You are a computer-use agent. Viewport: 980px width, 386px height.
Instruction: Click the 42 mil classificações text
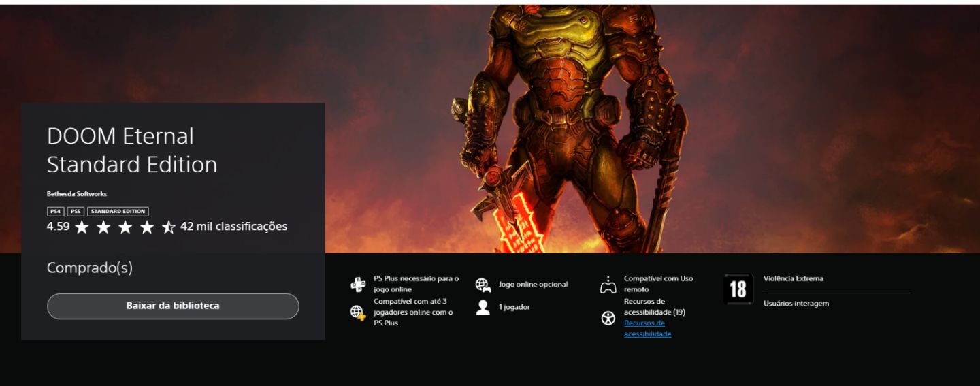233,227
